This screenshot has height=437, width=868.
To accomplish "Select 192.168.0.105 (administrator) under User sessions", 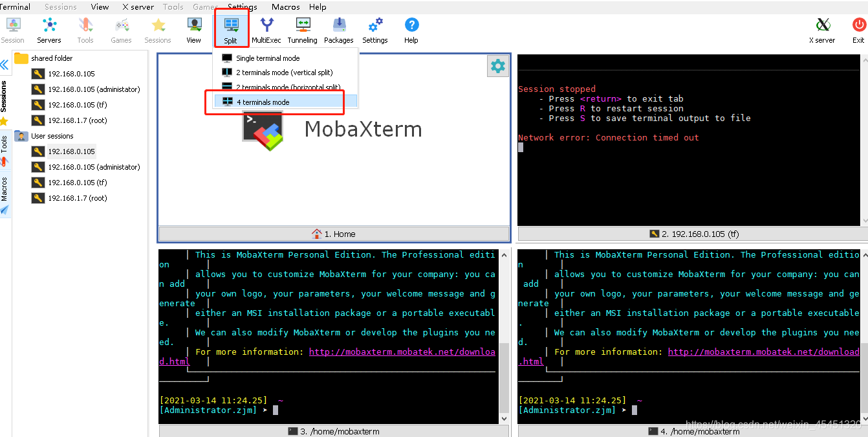I will tap(94, 167).
